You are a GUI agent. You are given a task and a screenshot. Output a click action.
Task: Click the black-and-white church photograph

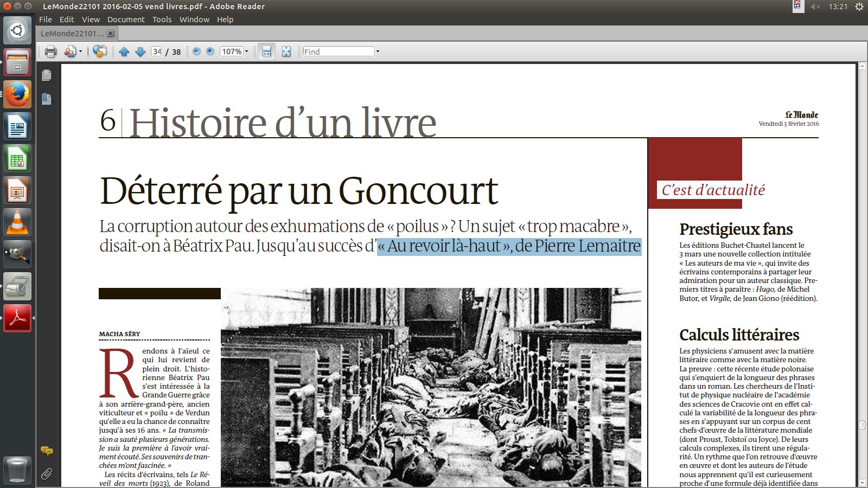click(431, 387)
